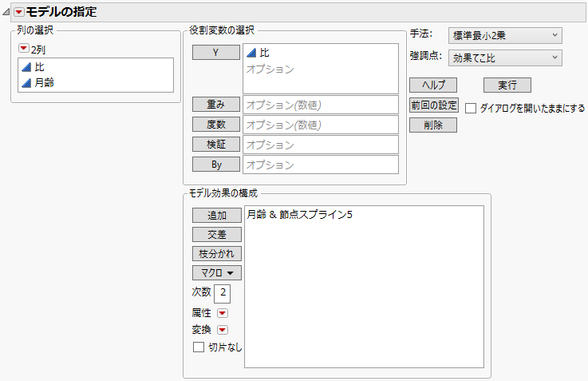This screenshot has width=588, height=381.
Task: Select the 月齢 column in column list
Action: pyautogui.click(x=44, y=82)
